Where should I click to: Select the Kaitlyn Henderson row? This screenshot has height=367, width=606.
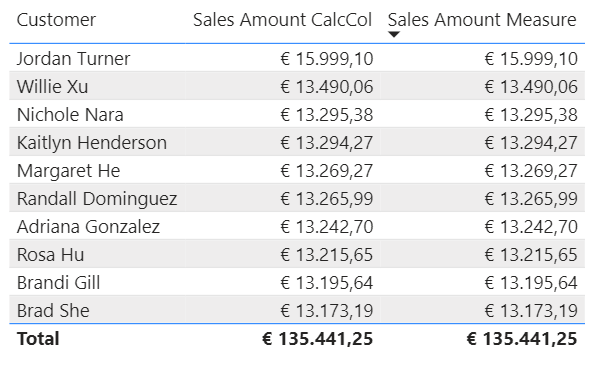coord(297,143)
